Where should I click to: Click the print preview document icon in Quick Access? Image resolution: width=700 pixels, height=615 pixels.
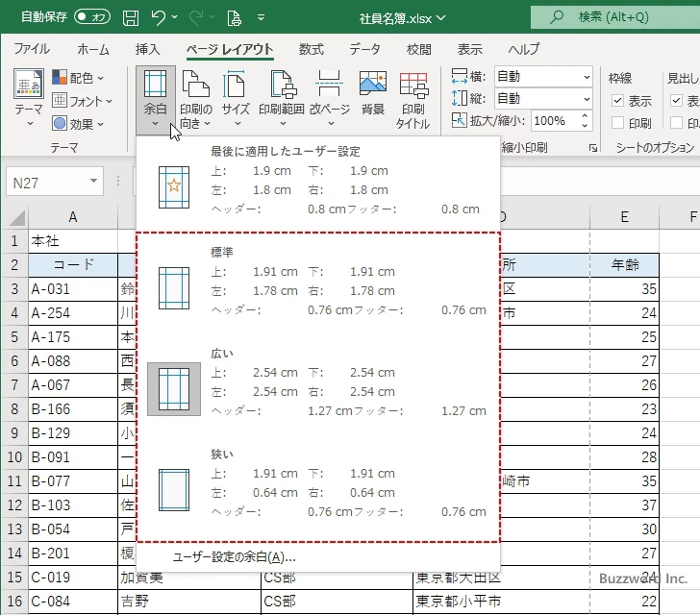pyautogui.click(x=234, y=18)
